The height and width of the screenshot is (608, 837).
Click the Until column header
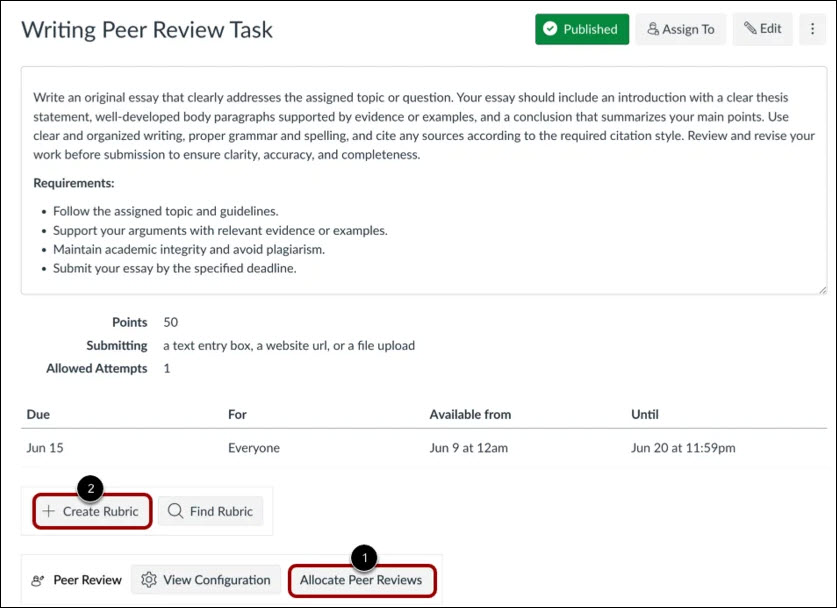[645, 415]
